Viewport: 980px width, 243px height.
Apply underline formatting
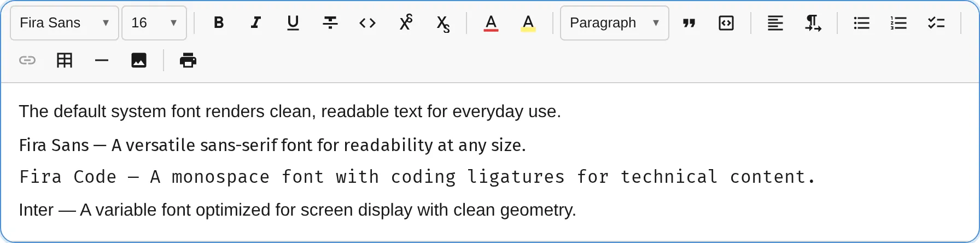[293, 23]
